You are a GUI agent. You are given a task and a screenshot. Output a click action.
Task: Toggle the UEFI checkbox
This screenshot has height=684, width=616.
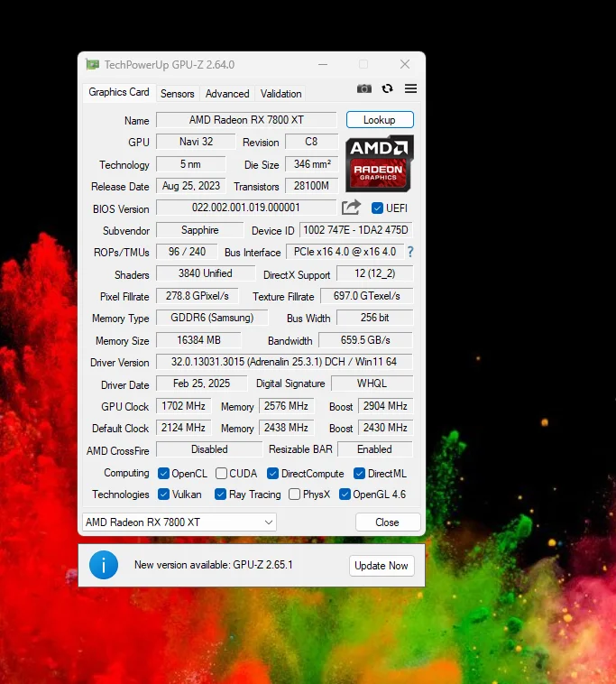tap(377, 208)
